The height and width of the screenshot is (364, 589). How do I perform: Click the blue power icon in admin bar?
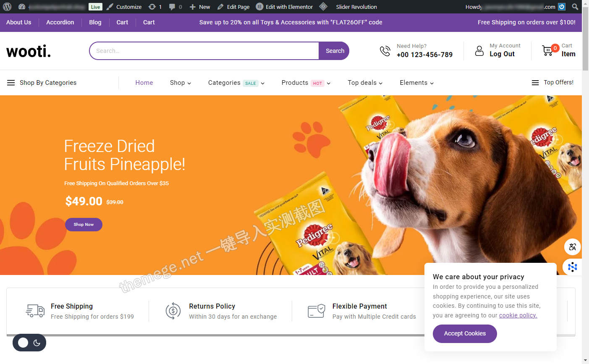(562, 7)
